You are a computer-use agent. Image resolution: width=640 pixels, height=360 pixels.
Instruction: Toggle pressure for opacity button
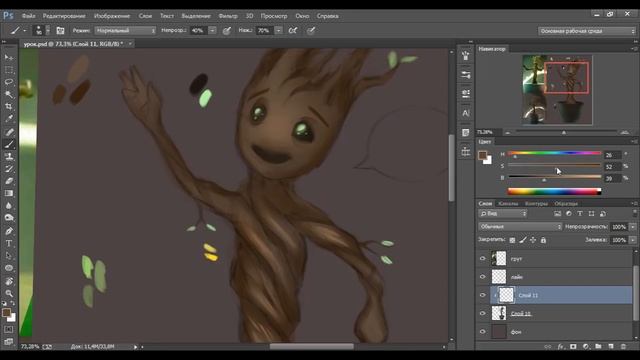(227, 31)
